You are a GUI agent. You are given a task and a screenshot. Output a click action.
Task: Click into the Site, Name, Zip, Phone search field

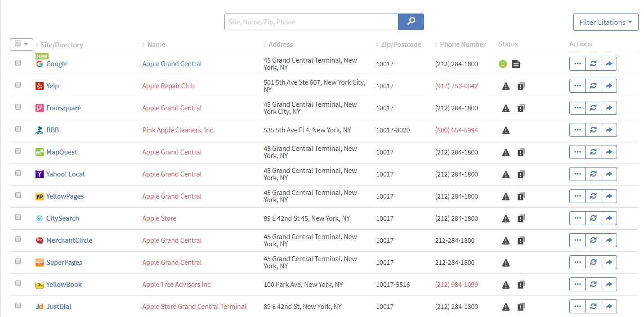click(311, 22)
